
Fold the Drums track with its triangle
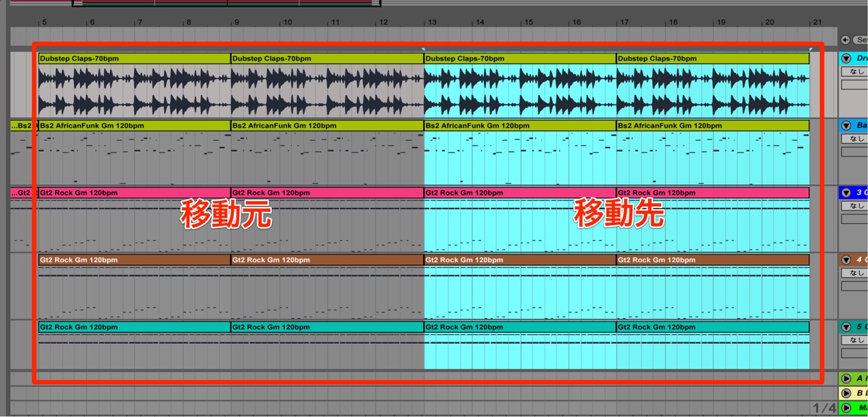(846, 59)
